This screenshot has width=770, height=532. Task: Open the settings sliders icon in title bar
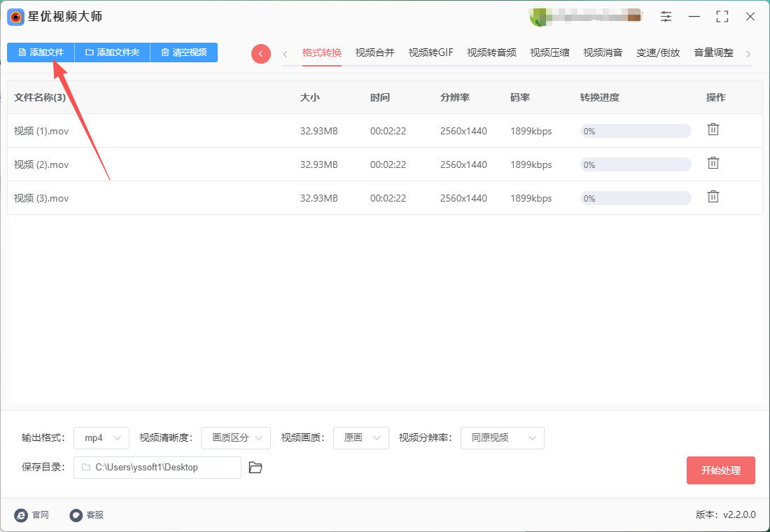[666, 17]
